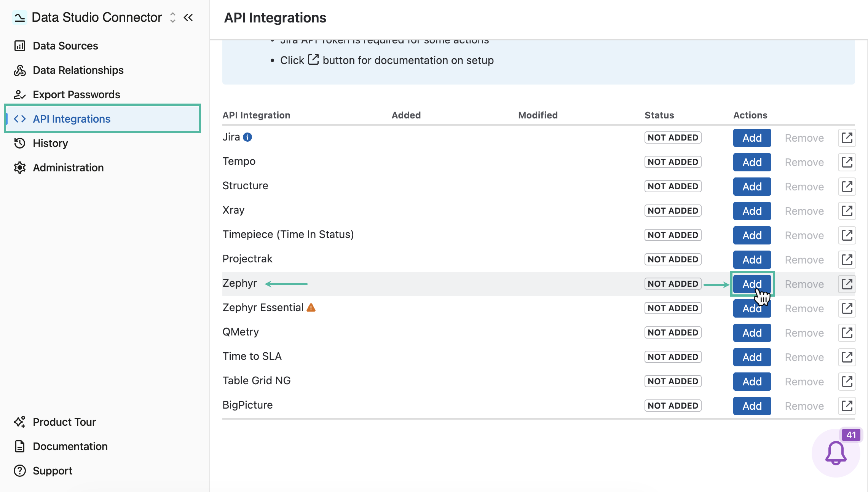Click Remove for the QMetry row

point(804,333)
